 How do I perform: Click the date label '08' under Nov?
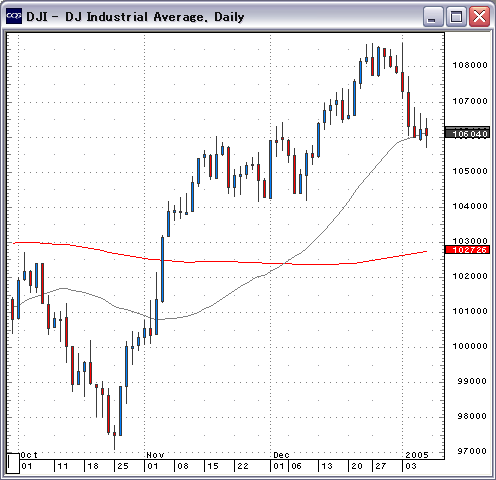point(183,466)
